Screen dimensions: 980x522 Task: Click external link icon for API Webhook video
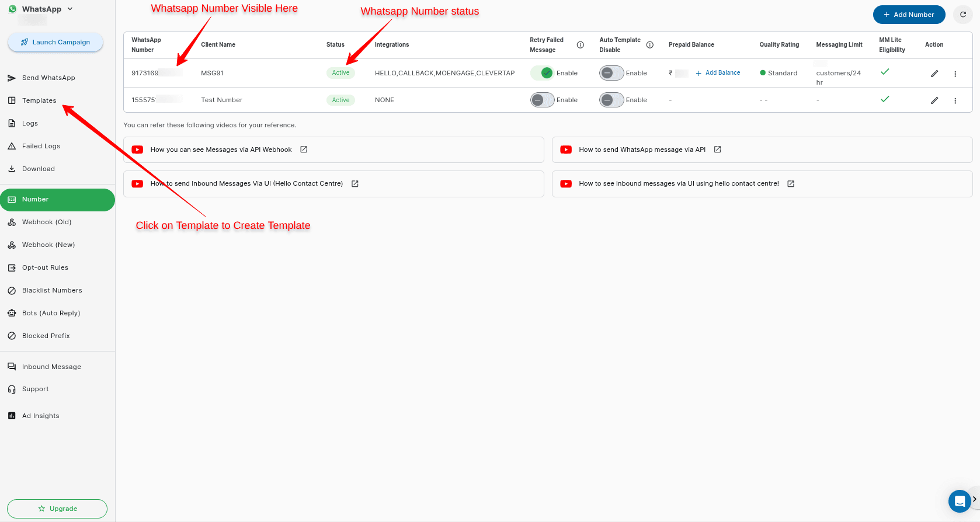[304, 149]
